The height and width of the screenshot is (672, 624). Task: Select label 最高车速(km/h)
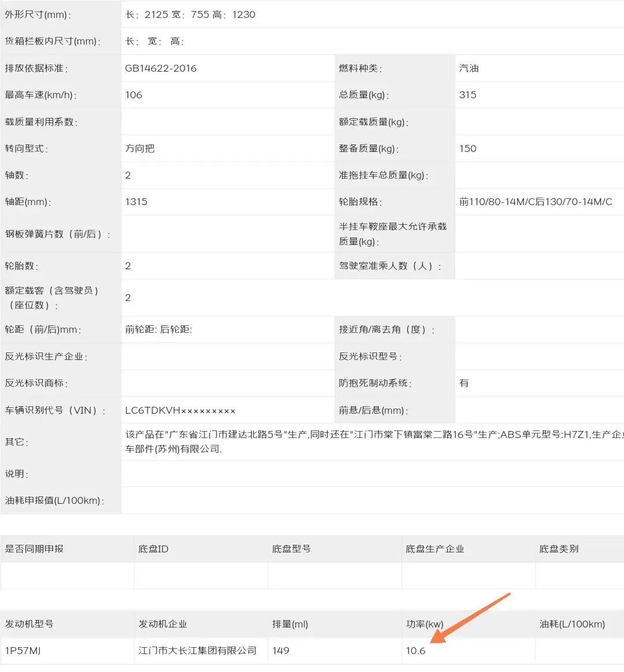pyautogui.click(x=40, y=95)
